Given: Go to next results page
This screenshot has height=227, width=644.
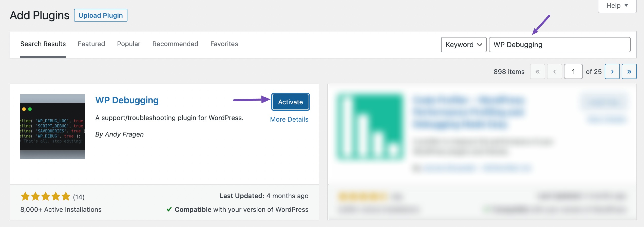Looking at the screenshot, I should tap(612, 71).
